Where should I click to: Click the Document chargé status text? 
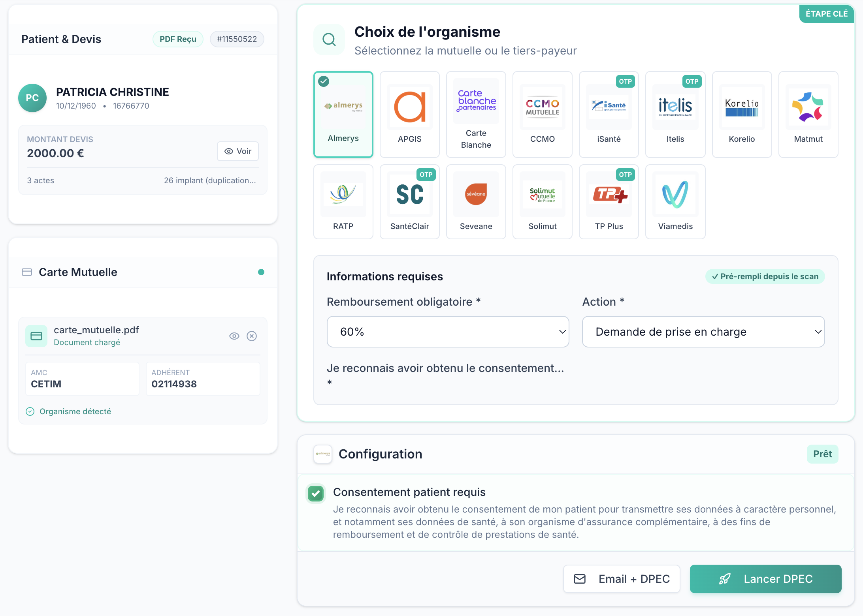[87, 342]
